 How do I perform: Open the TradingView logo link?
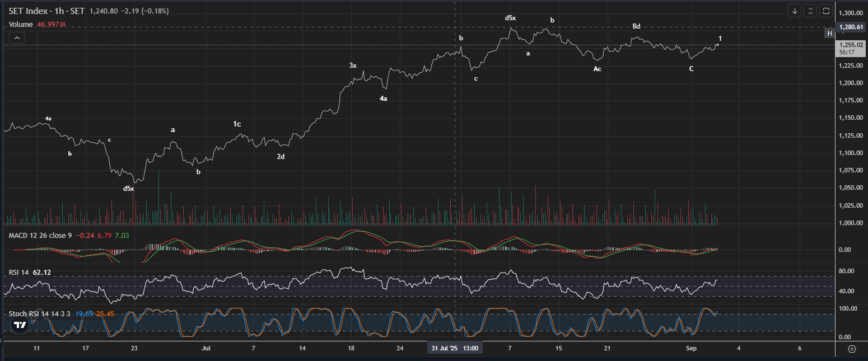20,325
